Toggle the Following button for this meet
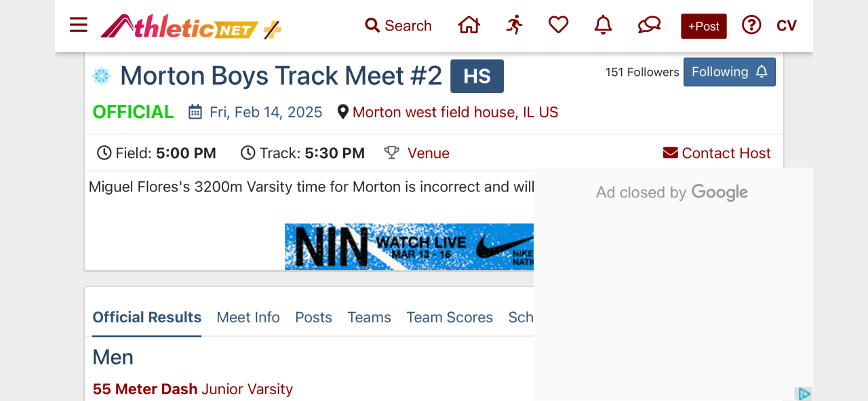The width and height of the screenshot is (868, 401). click(729, 72)
